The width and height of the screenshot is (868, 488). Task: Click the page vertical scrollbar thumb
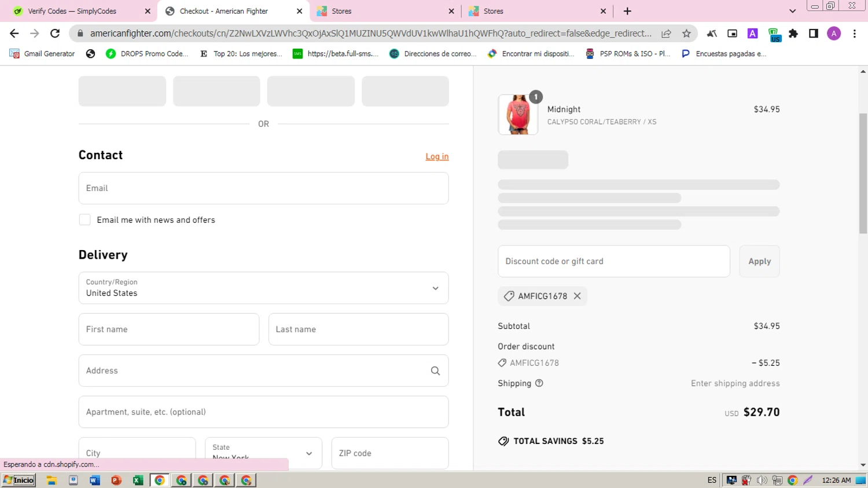[863, 173]
